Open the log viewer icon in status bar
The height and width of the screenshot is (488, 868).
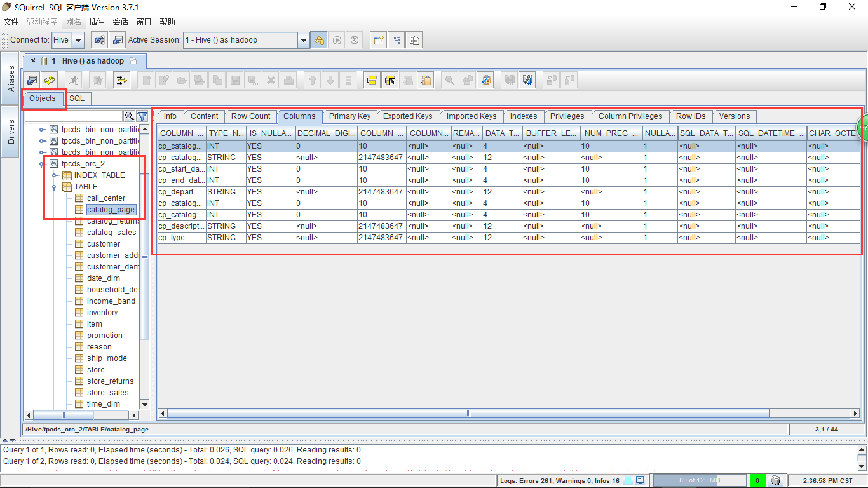pyautogui.click(x=641, y=480)
